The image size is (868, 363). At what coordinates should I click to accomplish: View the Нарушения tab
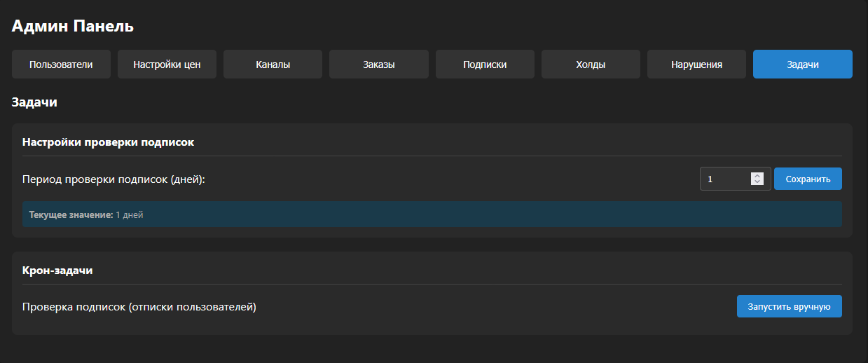pos(696,64)
